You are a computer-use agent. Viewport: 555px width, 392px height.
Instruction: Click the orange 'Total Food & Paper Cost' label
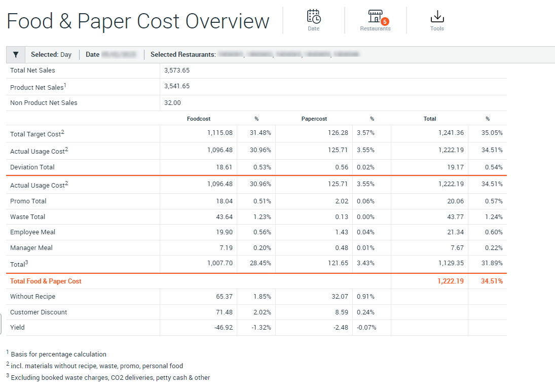pyautogui.click(x=46, y=281)
